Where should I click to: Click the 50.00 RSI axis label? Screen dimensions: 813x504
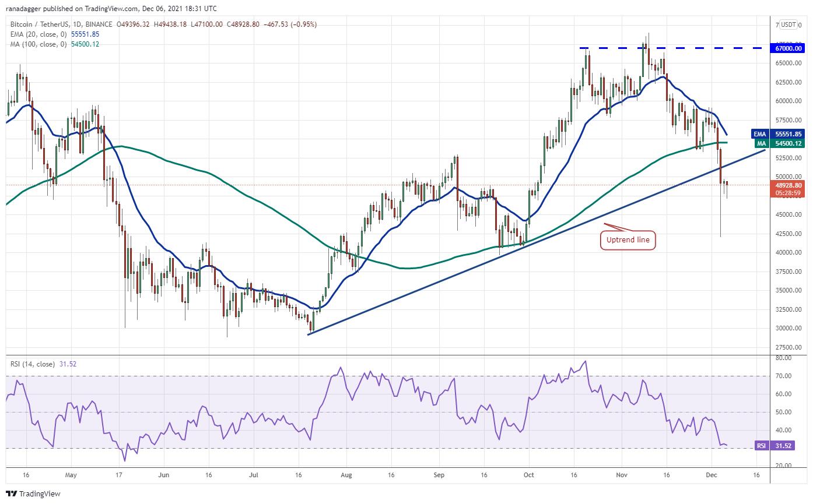783,413
